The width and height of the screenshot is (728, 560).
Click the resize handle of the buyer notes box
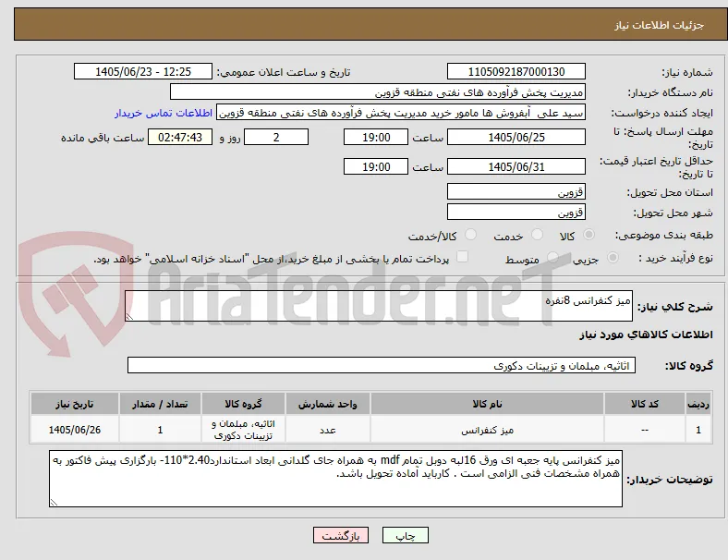click(54, 503)
